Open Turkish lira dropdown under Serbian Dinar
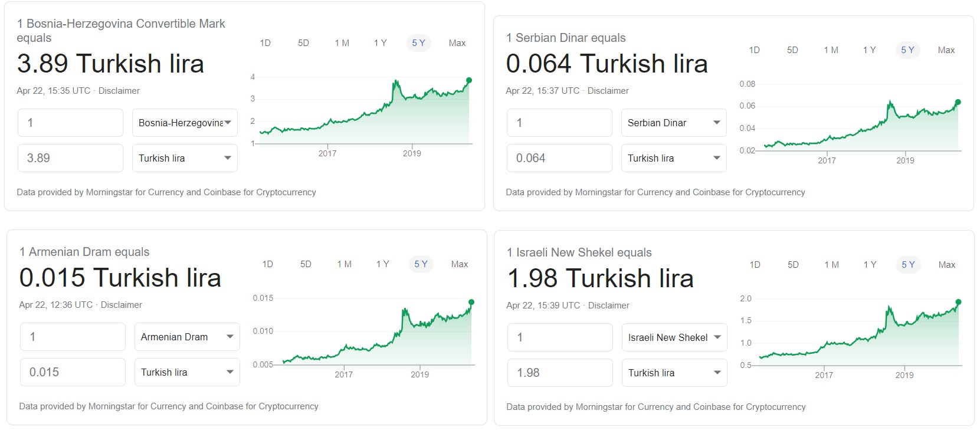This screenshot has height=437, width=980. point(674,158)
